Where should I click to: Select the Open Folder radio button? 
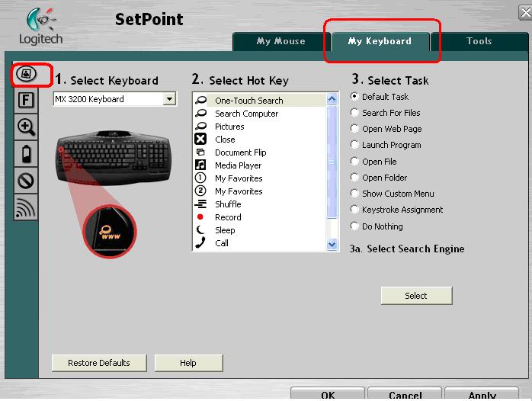coord(354,177)
